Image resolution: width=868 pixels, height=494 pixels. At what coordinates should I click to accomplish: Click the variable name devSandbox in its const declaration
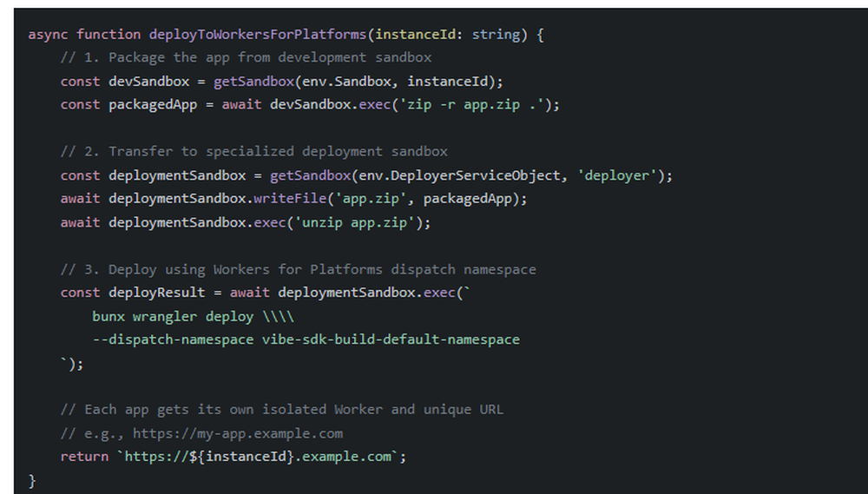(149, 82)
